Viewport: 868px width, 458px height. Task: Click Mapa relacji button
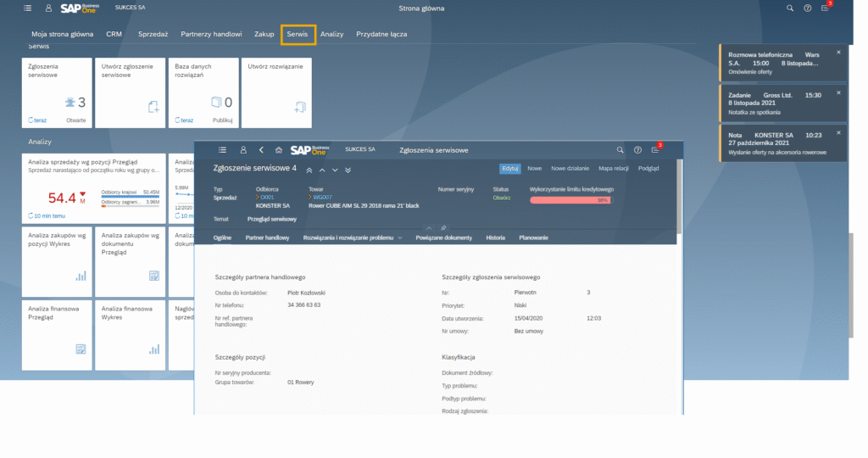(614, 169)
